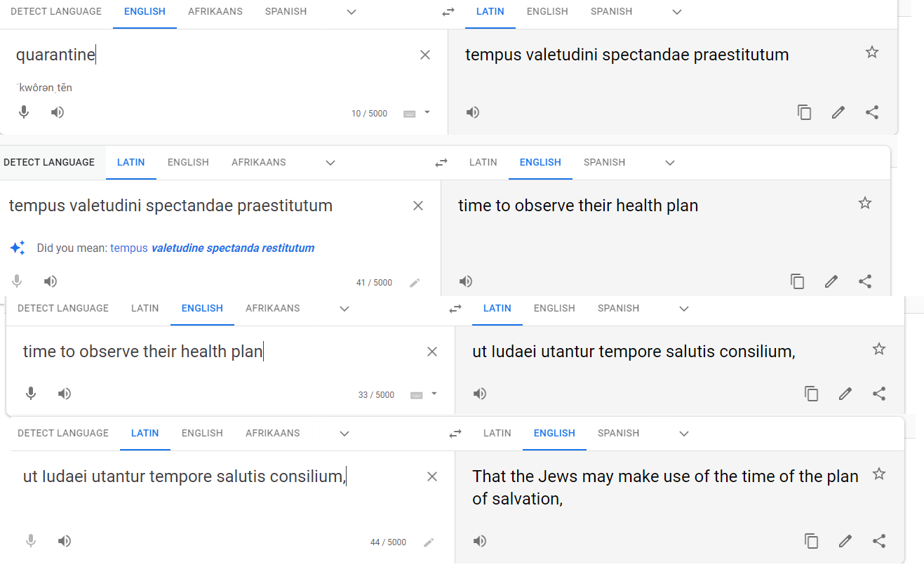Expand the source language list in the top panel

[351, 12]
